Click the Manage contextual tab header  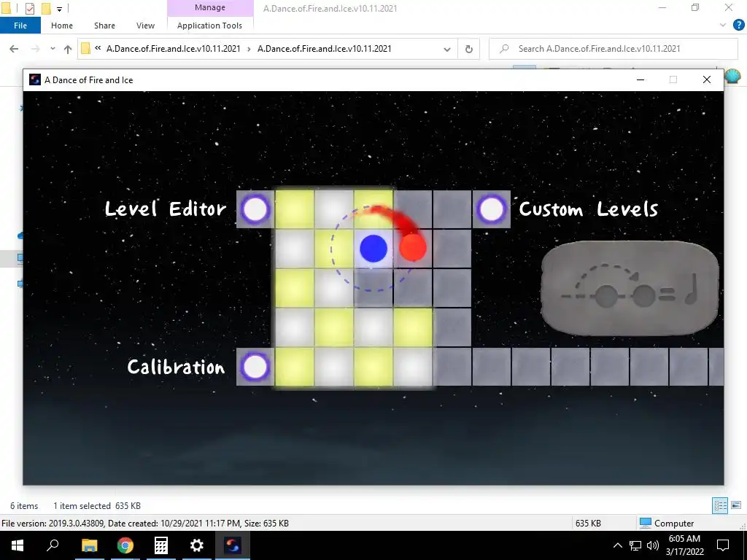210,7
